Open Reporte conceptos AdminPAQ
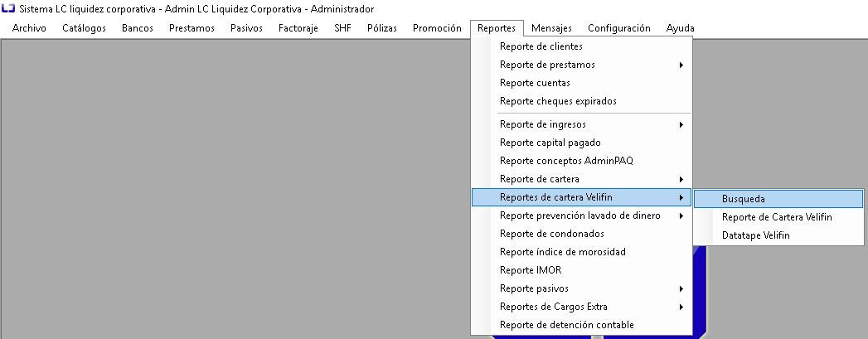Viewport: 868px width, 339px height. coord(581,161)
